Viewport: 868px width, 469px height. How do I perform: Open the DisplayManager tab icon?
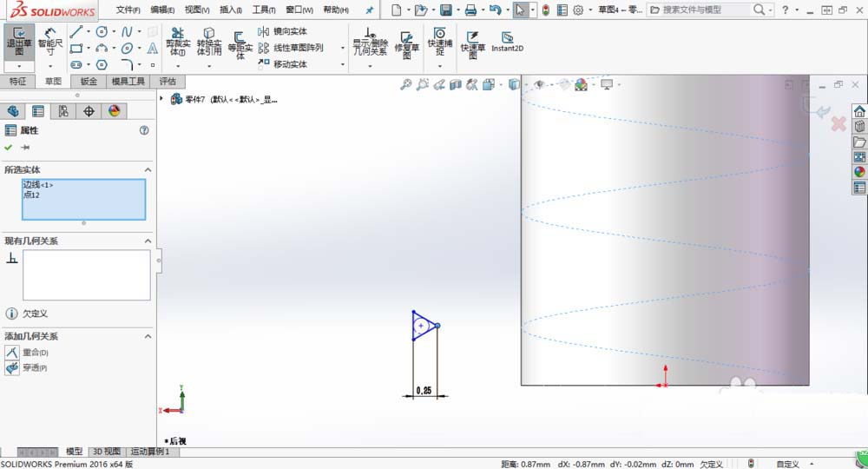pos(114,111)
